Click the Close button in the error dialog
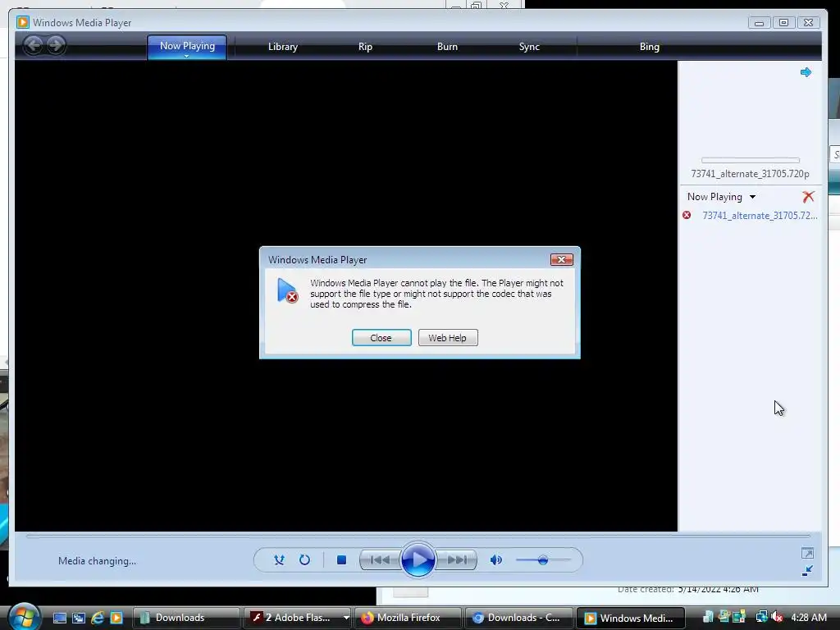This screenshot has width=840, height=630. pyautogui.click(x=381, y=337)
